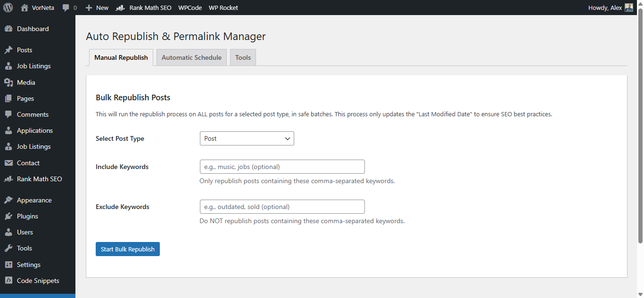Click inside the Include Keywords field
The image size is (644, 298).
[282, 166]
